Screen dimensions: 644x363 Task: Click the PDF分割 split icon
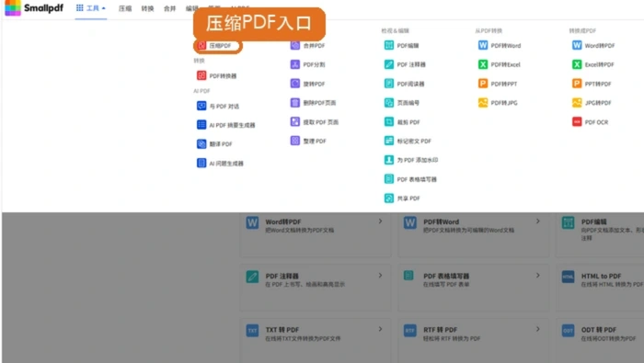[295, 64]
